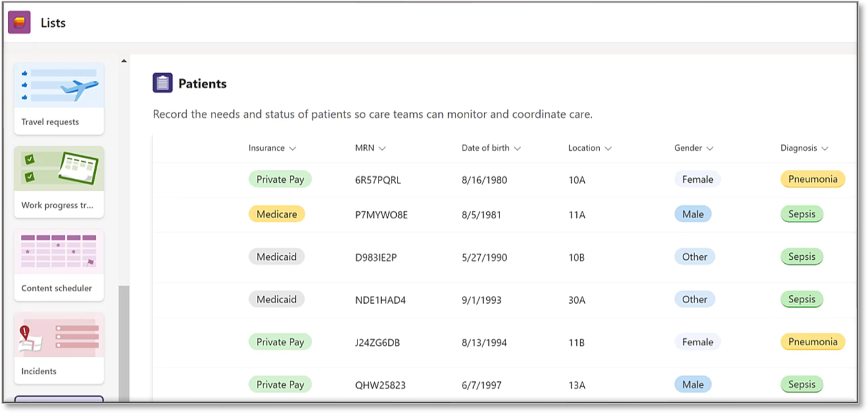Select Sepsis diagnosis in QHW25823 row
Image resolution: width=868 pixels, height=413 pixels.
802,385
